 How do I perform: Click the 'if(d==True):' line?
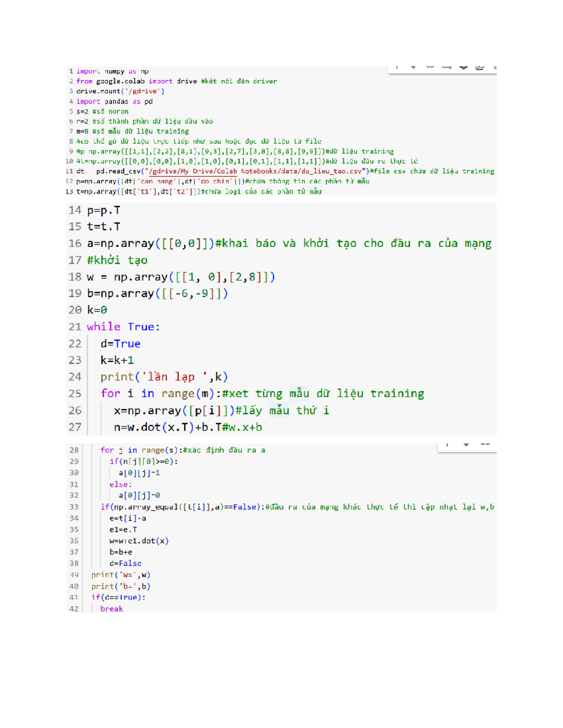coord(118,597)
